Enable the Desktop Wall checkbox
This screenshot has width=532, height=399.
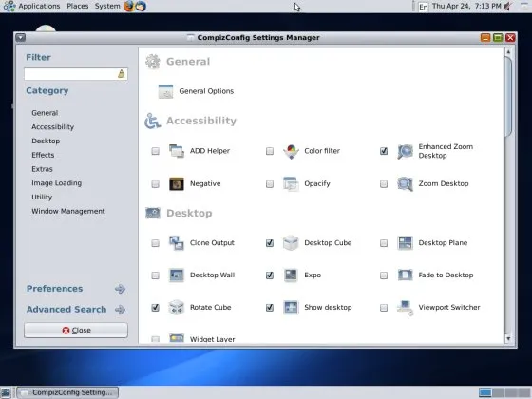pos(155,275)
